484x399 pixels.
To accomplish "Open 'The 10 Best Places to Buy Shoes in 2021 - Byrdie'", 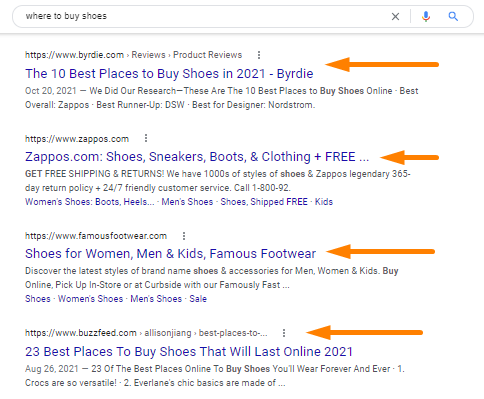I will (x=169, y=74).
